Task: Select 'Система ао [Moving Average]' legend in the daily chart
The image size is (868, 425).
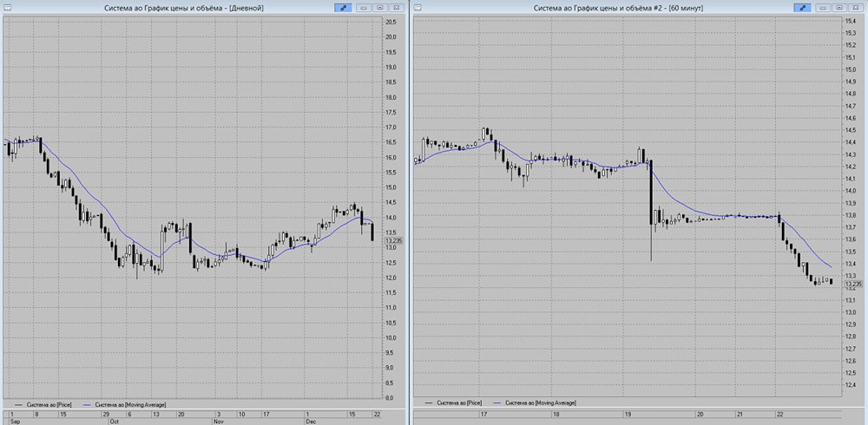Action: point(131,404)
